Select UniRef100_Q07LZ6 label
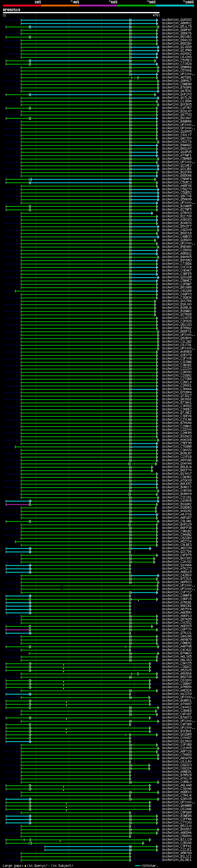This screenshot has height=868, width=197. tap(177, 98)
